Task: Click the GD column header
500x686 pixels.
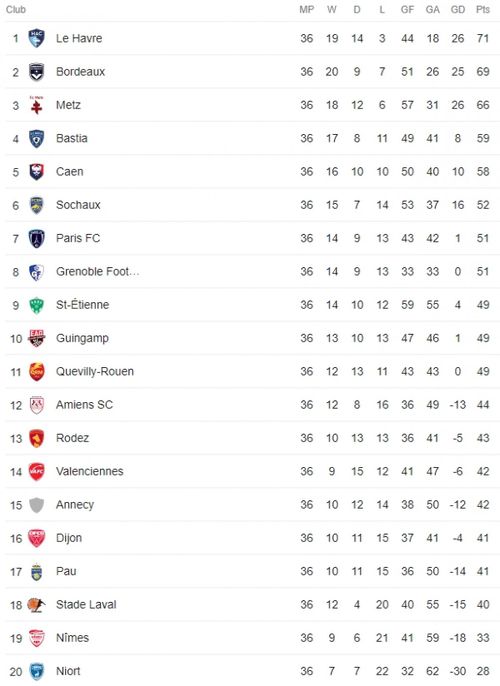Action: (x=458, y=10)
